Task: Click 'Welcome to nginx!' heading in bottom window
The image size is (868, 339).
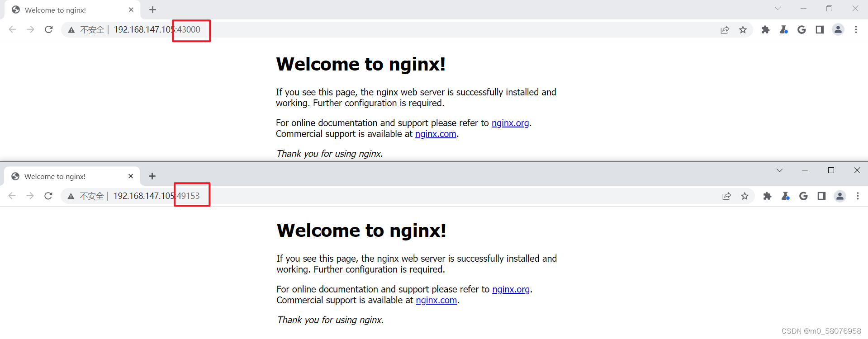Action: coord(361,231)
